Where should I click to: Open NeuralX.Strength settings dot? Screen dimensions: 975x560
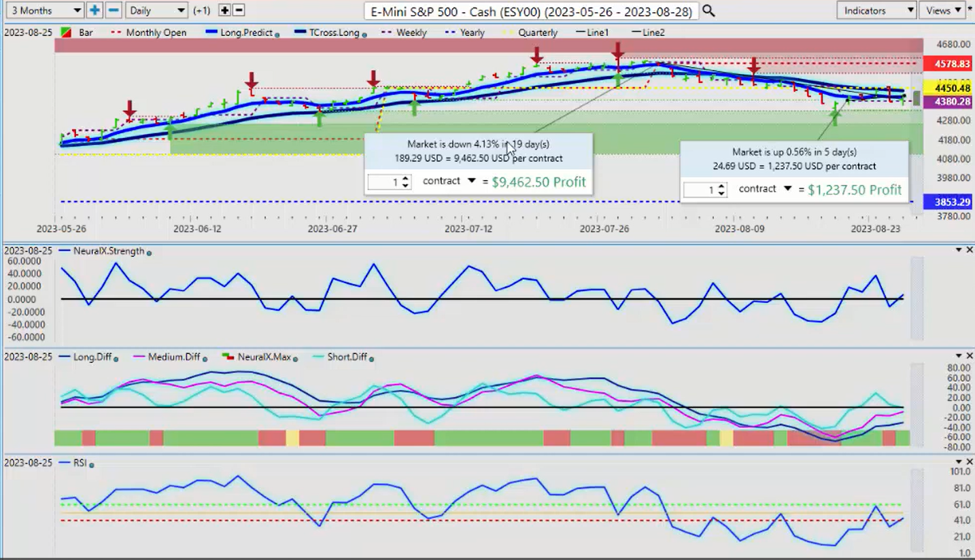coord(149,252)
